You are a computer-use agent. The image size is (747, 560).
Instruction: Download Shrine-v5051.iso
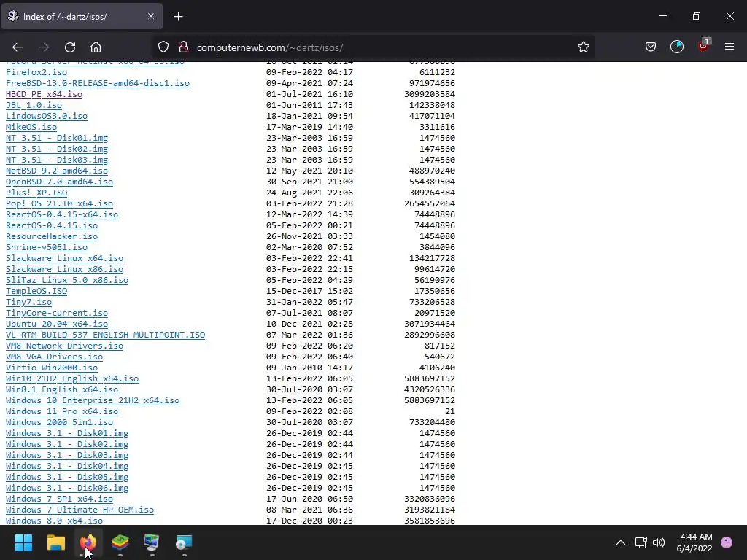pyautogui.click(x=47, y=248)
